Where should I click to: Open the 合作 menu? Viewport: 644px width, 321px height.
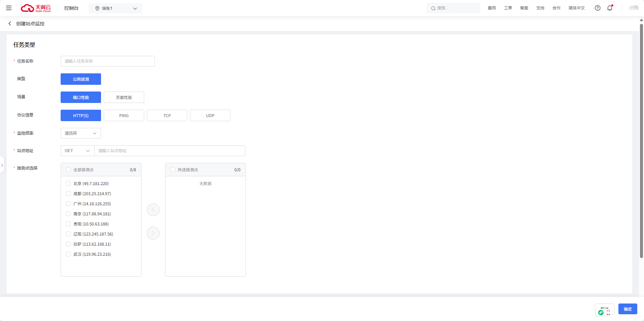point(556,8)
